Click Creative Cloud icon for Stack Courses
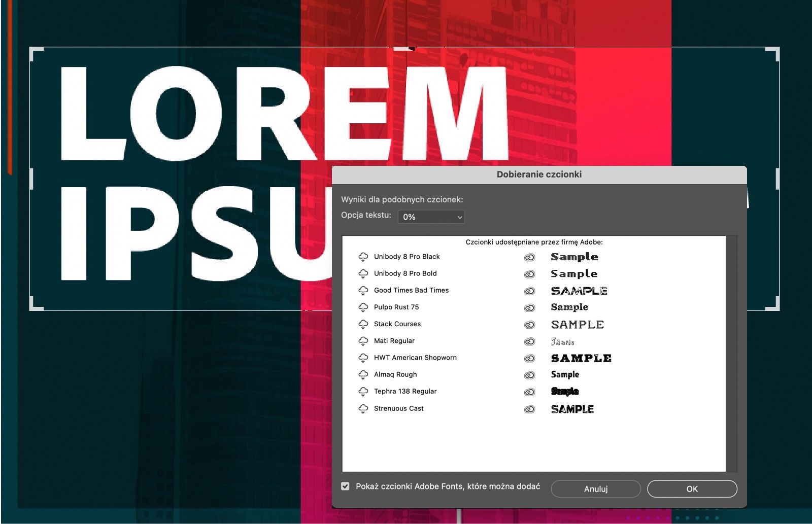Viewport: 812px width, 524px height. (x=529, y=325)
